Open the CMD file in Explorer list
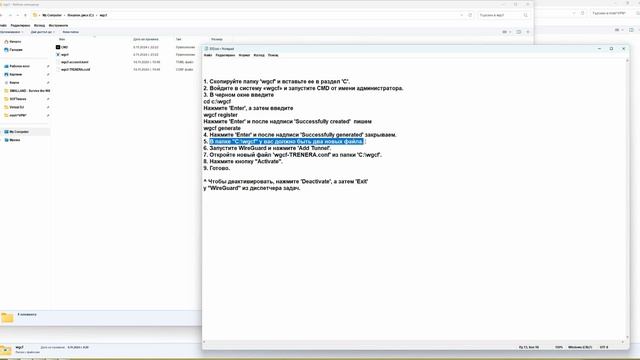 click(64, 47)
